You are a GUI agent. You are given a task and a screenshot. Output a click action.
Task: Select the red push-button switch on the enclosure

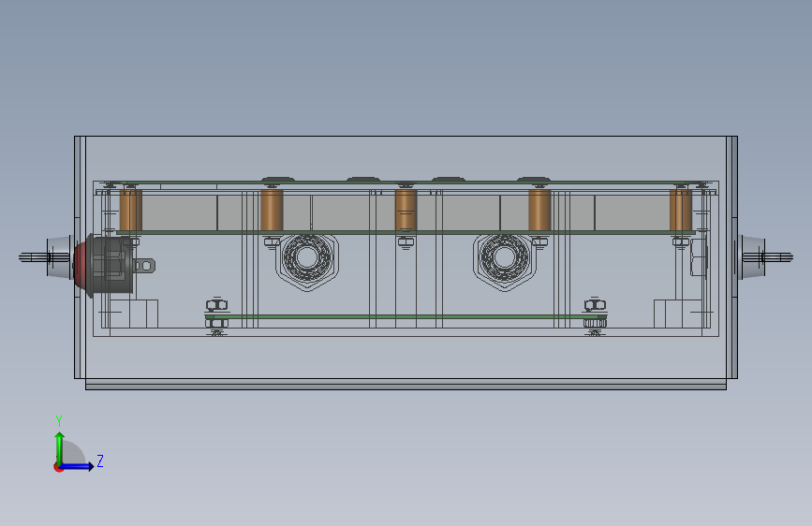(105, 265)
